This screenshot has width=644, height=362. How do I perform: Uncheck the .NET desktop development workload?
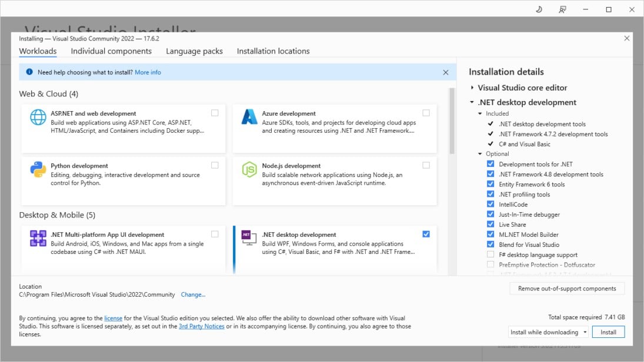click(x=426, y=233)
